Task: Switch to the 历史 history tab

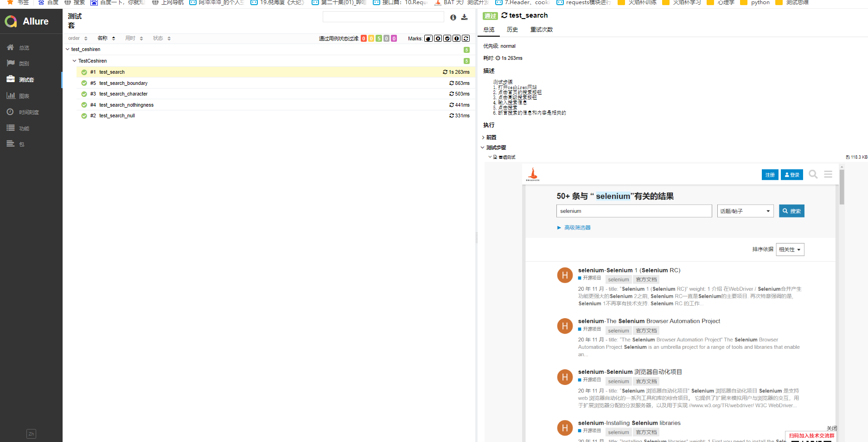Action: 512,30
